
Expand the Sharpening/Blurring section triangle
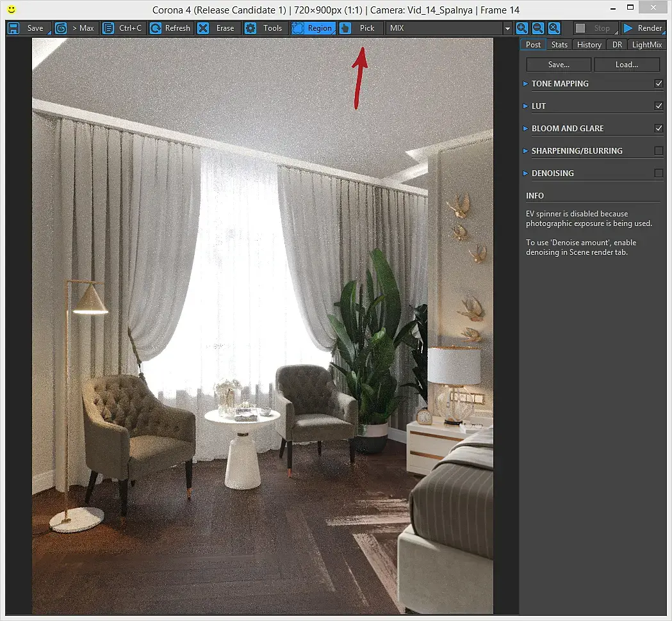(x=525, y=150)
